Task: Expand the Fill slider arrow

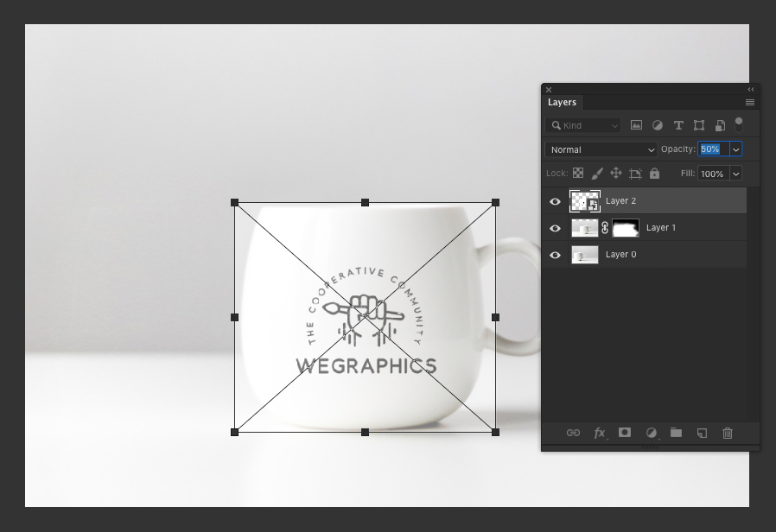Action: click(x=736, y=174)
